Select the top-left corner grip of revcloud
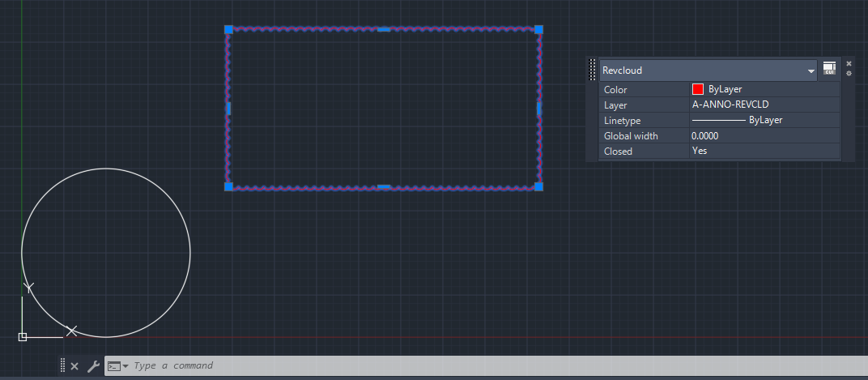The width and height of the screenshot is (868, 380). tap(228, 29)
